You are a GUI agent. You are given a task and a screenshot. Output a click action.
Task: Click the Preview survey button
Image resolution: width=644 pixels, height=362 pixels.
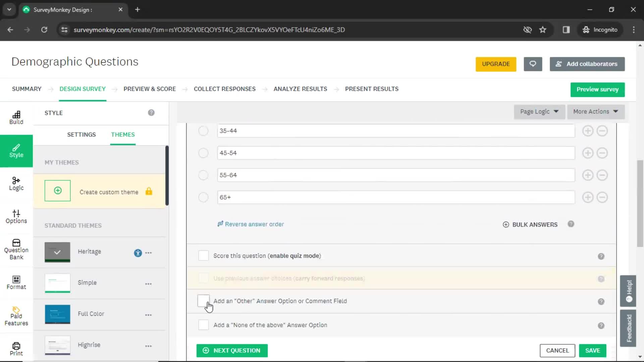point(597,89)
